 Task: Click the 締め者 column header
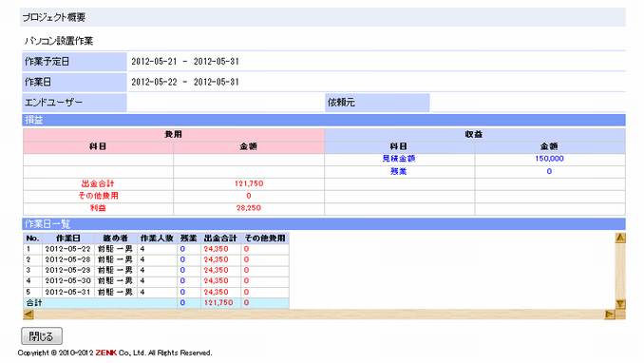tap(116, 238)
